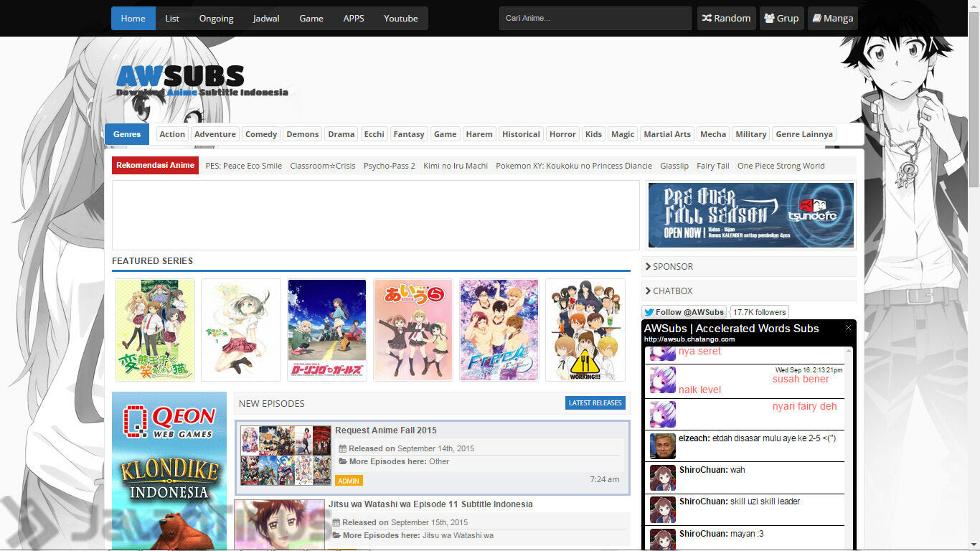980x551 pixels.
Task: Select the Demons genre
Action: pyautogui.click(x=303, y=134)
